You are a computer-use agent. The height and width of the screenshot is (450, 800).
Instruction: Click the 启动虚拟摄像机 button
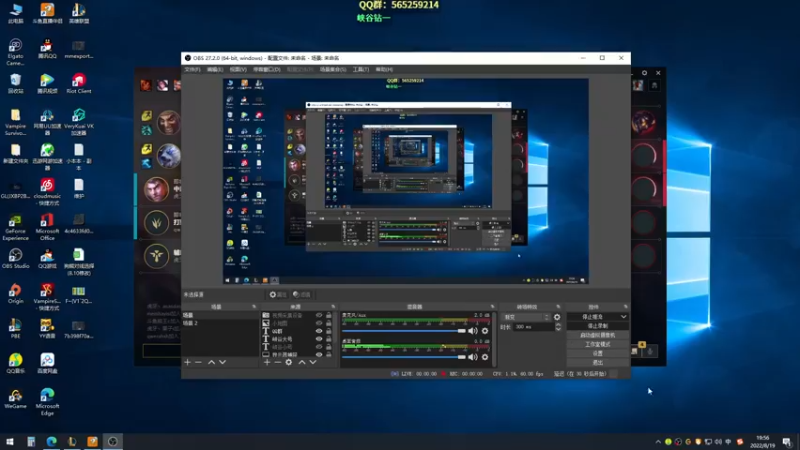point(597,335)
